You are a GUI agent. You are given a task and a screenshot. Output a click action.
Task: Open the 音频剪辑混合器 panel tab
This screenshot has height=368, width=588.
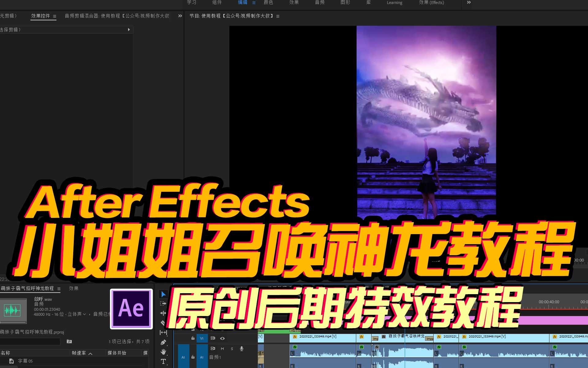click(x=117, y=16)
